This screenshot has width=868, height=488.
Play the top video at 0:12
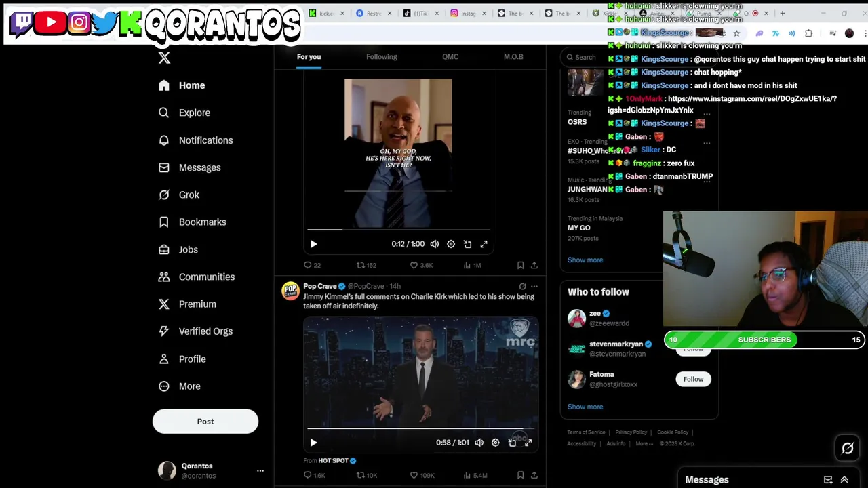(x=313, y=244)
